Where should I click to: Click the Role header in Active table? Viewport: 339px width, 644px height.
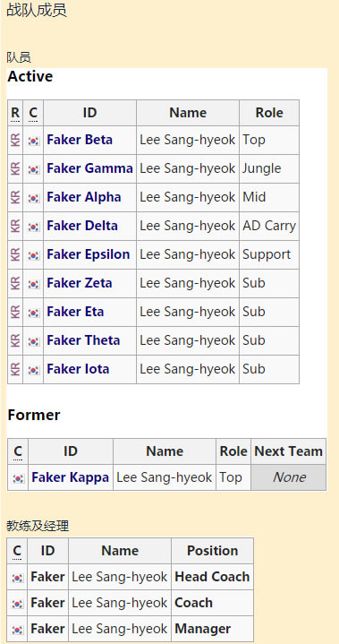coord(269,113)
